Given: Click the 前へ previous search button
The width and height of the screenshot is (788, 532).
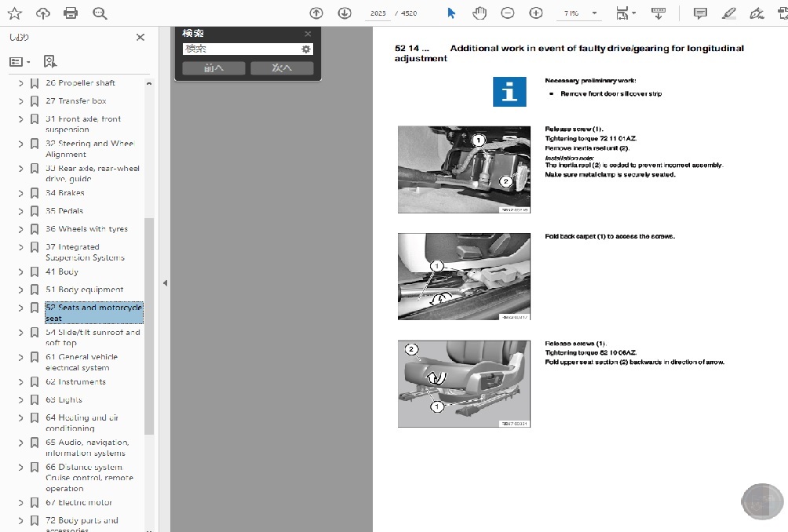Looking at the screenshot, I should click(213, 68).
